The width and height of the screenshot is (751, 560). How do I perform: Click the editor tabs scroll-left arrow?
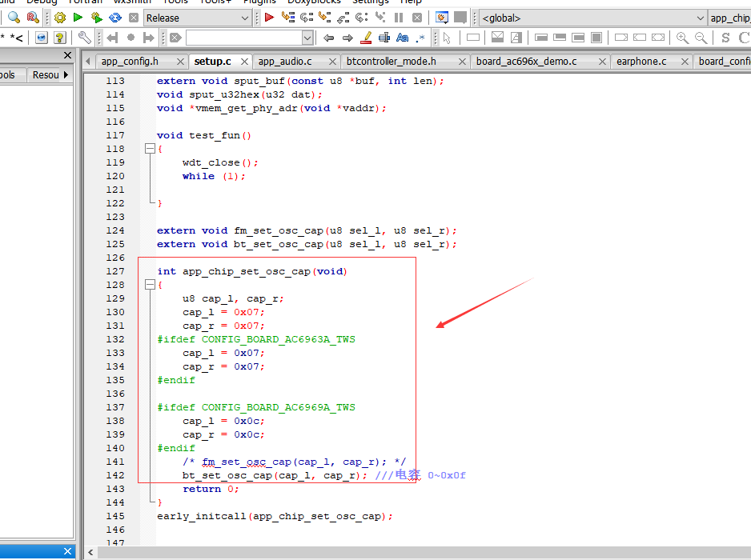click(88, 62)
